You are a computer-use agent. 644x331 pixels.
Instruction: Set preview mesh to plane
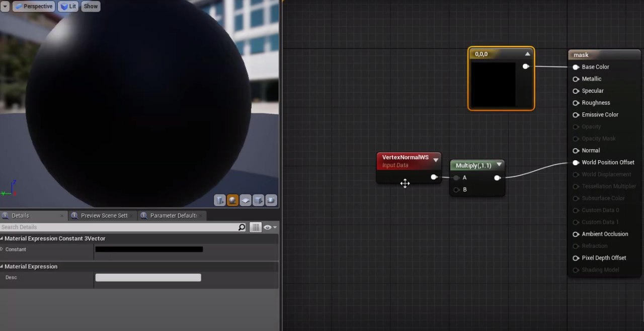(x=246, y=201)
